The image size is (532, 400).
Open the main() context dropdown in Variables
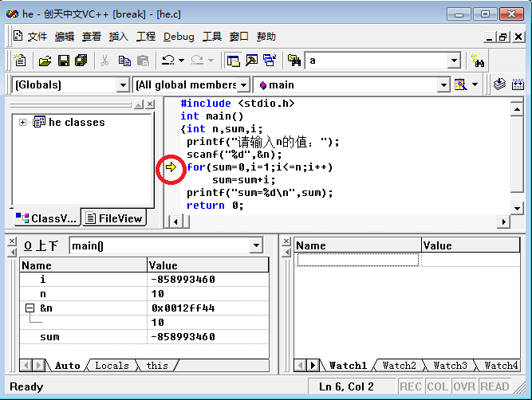pyautogui.click(x=257, y=245)
